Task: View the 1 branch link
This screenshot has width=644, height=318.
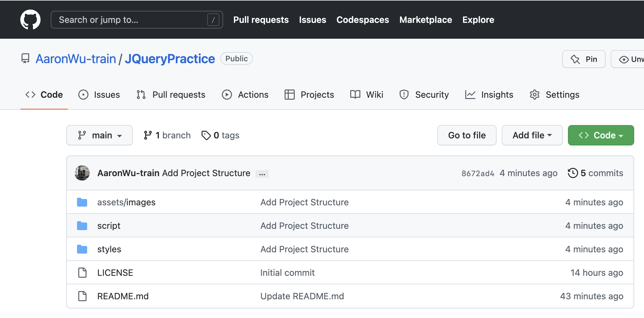Action: (167, 135)
